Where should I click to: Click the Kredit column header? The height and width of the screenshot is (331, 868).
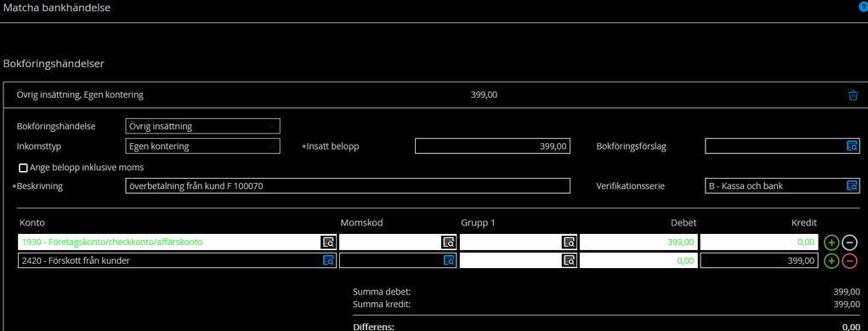[x=804, y=223]
